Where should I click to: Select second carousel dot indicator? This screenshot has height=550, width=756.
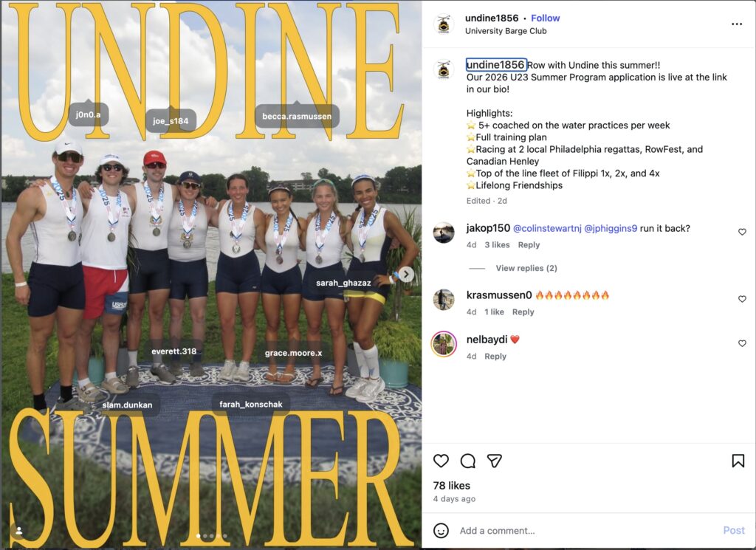click(x=205, y=535)
